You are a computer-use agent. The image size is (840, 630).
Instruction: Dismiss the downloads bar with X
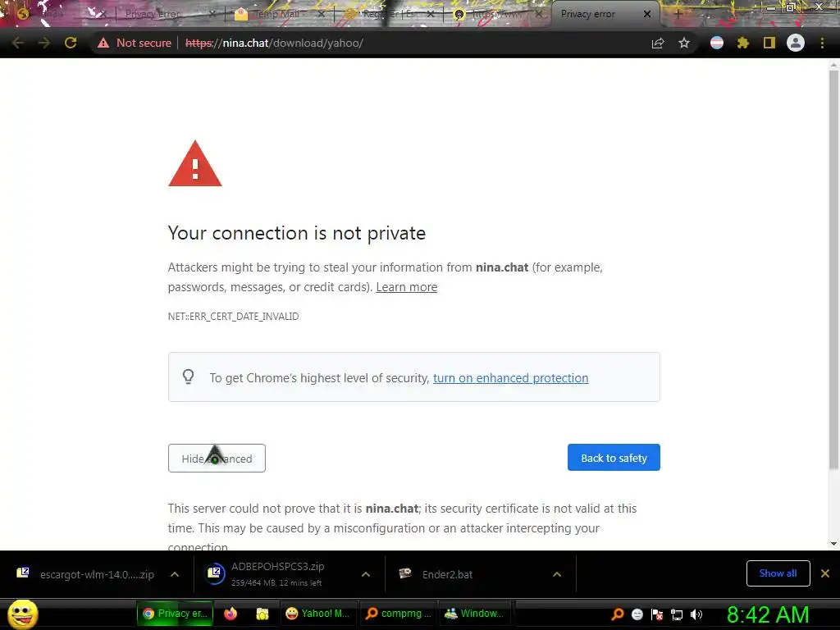825,573
